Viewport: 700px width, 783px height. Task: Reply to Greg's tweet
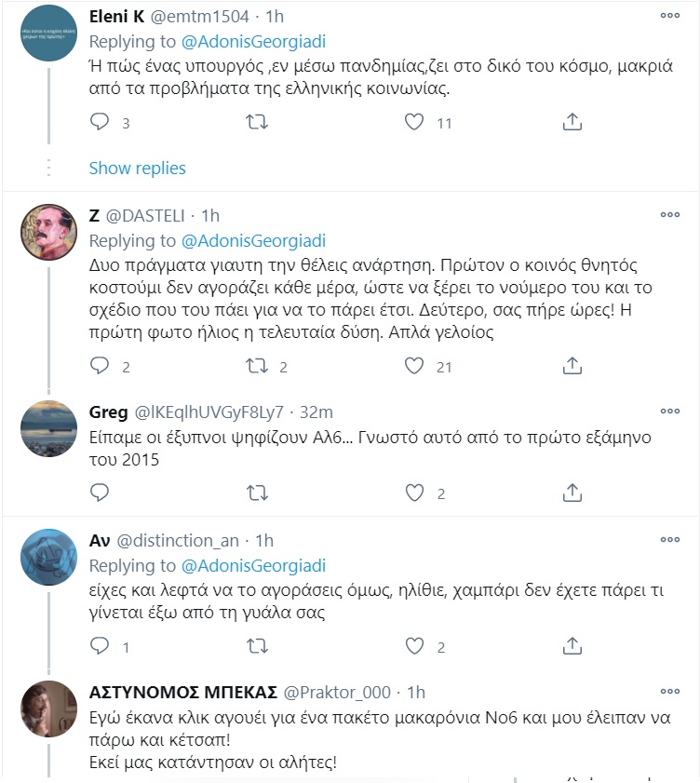[x=101, y=493]
